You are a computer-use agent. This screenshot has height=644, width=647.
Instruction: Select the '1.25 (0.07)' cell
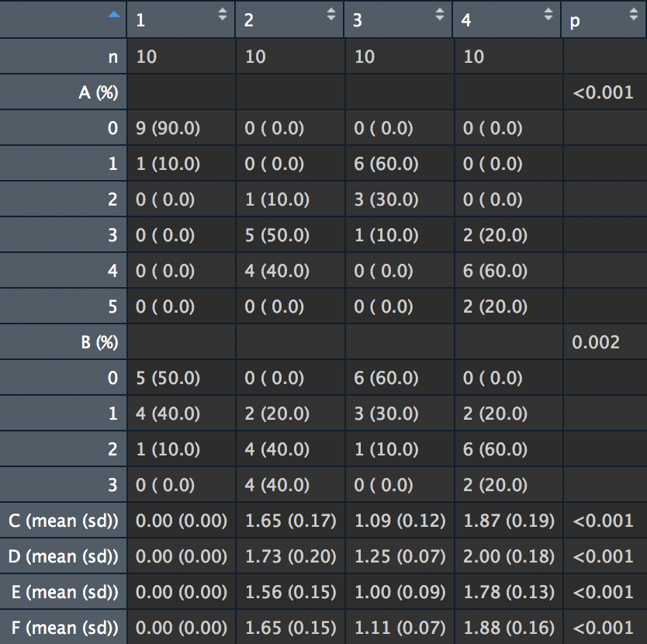coord(400,556)
